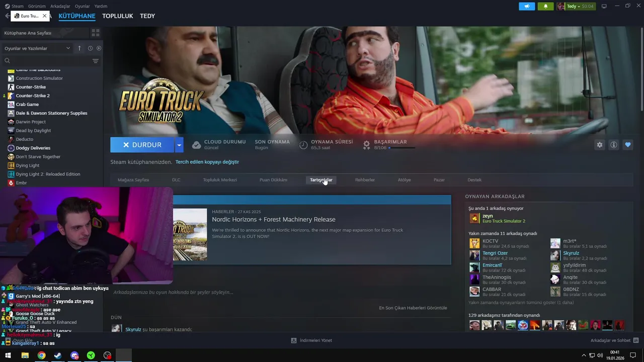Expand the arrow next to DURDUR
Image resolution: width=644 pixels, height=362 pixels.
(179, 145)
